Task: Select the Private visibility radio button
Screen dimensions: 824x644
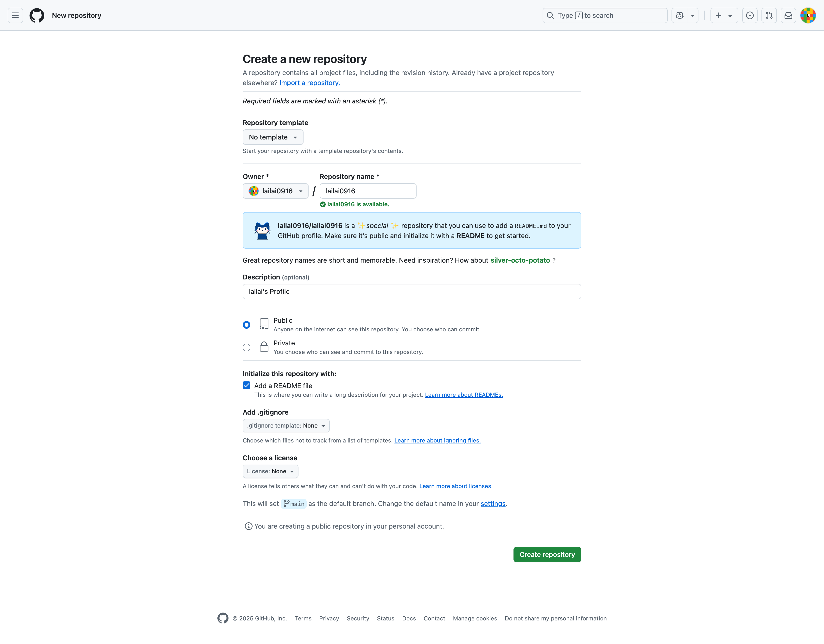Action: [x=246, y=347]
